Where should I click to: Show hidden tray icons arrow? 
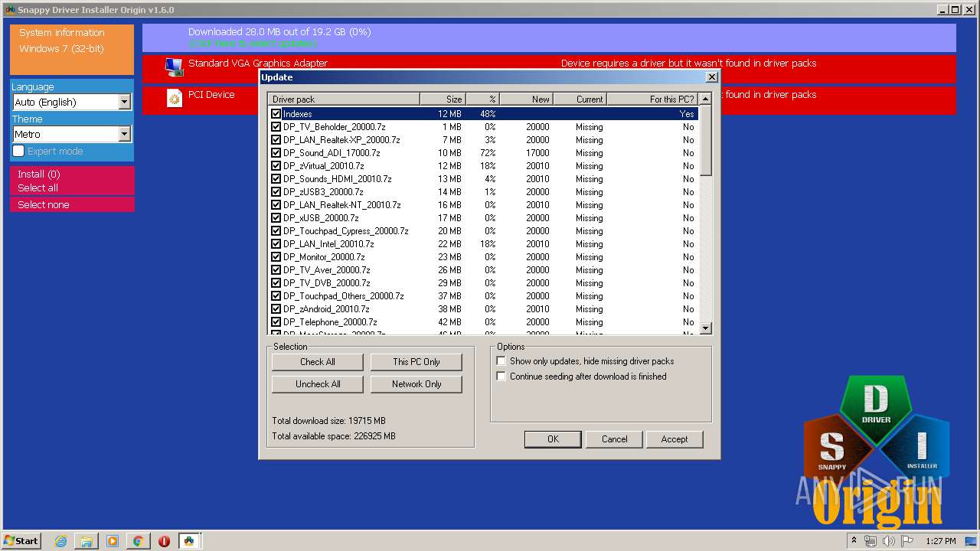pyautogui.click(x=854, y=540)
